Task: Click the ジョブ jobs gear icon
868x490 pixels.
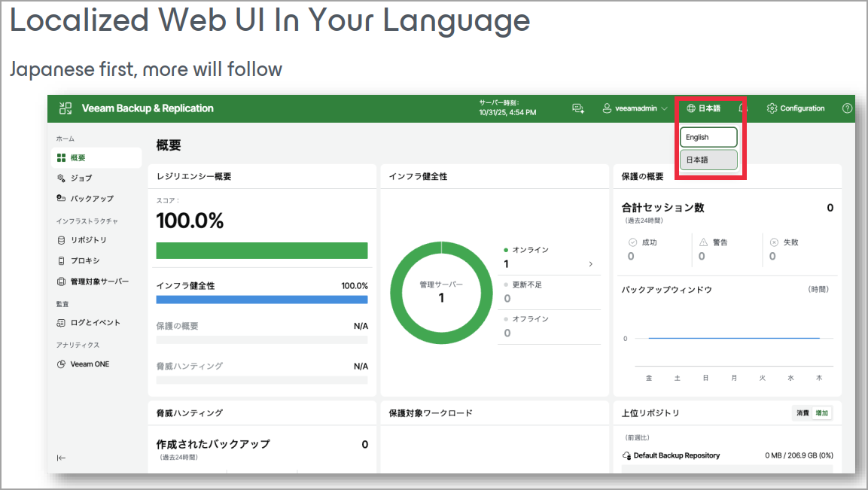Action: click(x=62, y=178)
